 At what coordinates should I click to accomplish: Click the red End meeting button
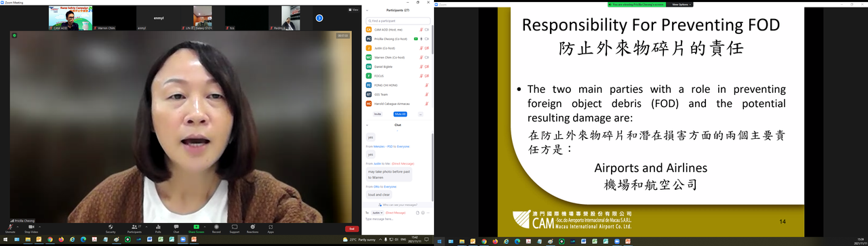[x=351, y=228]
